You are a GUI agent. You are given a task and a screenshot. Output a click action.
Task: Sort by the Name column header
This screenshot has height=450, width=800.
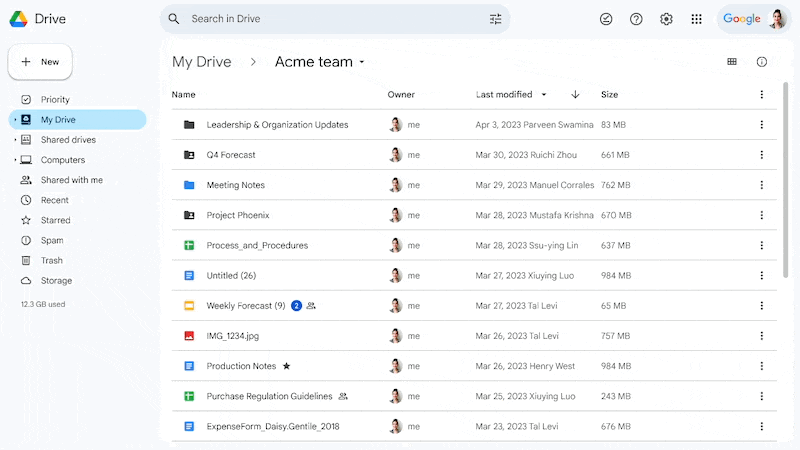click(x=184, y=94)
